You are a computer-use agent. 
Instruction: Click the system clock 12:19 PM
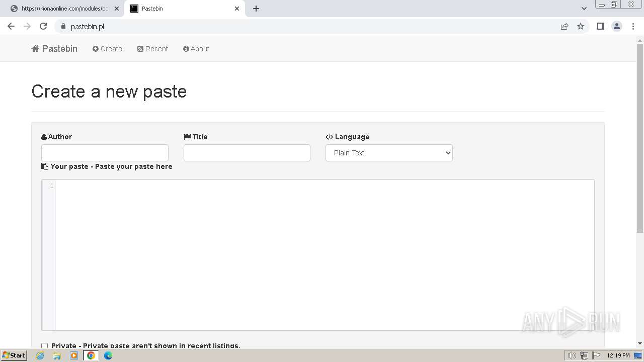[x=618, y=355]
